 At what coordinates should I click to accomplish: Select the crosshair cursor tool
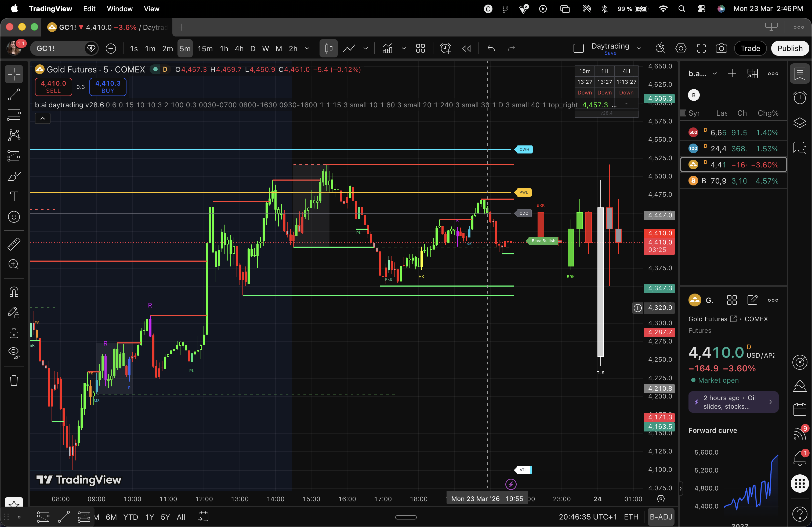click(x=14, y=74)
